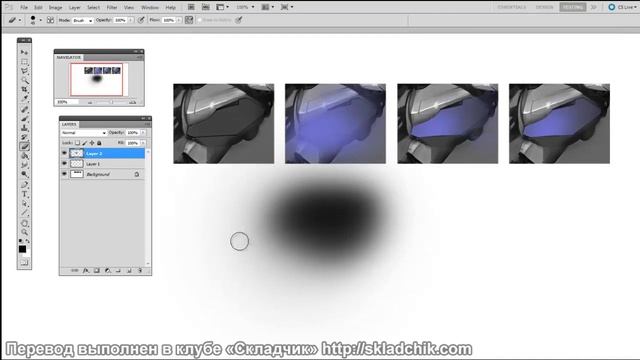Open the Layer menu
The height and width of the screenshot is (360, 640).
coord(75,7)
